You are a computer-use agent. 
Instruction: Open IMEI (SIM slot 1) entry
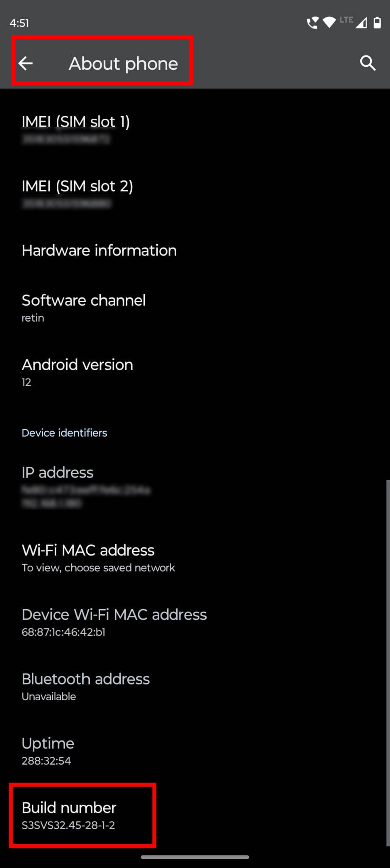click(x=195, y=129)
